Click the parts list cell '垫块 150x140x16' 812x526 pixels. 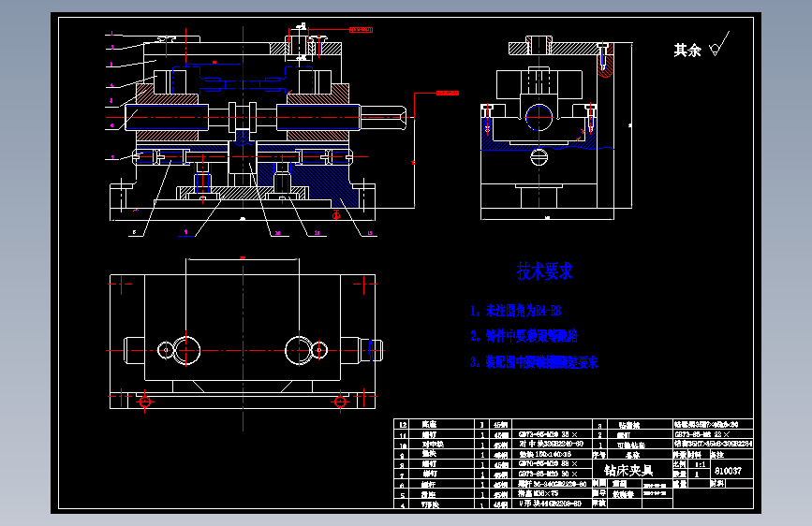tap(545, 454)
